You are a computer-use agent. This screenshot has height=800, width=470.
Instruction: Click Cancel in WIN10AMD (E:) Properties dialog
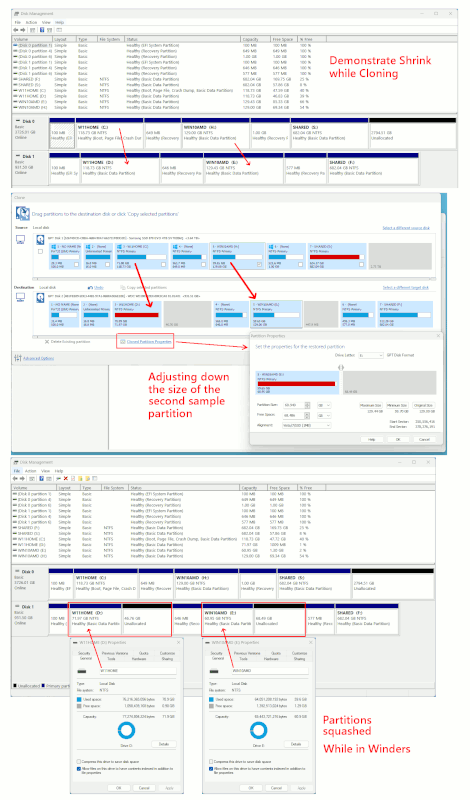[x=276, y=788]
